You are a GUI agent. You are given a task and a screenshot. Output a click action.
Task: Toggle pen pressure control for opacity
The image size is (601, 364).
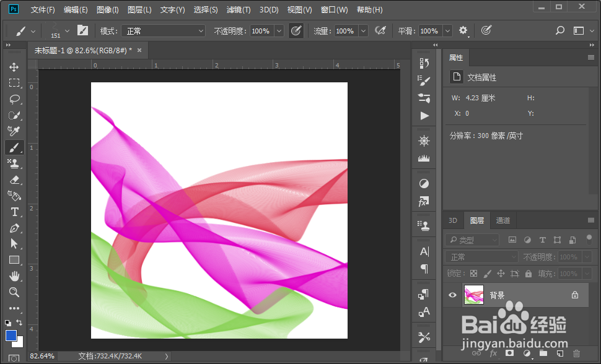(296, 30)
